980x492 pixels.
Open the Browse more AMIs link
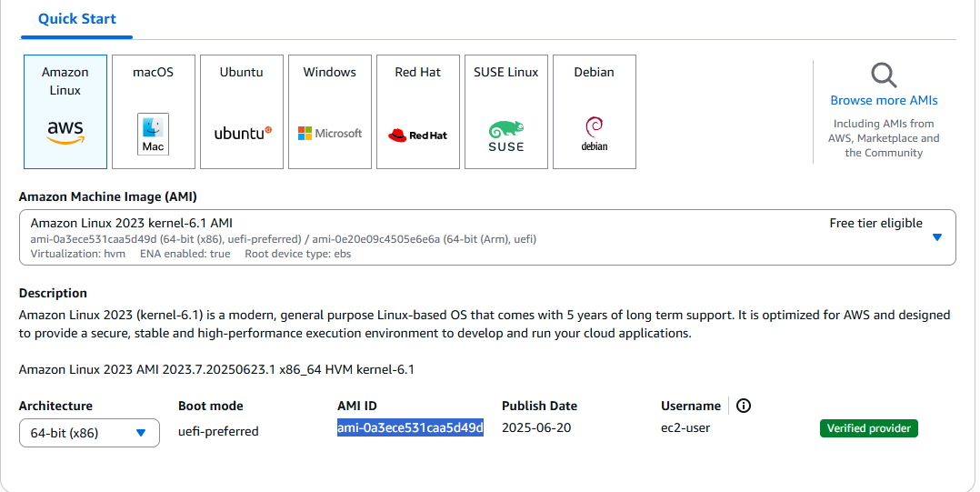884,100
